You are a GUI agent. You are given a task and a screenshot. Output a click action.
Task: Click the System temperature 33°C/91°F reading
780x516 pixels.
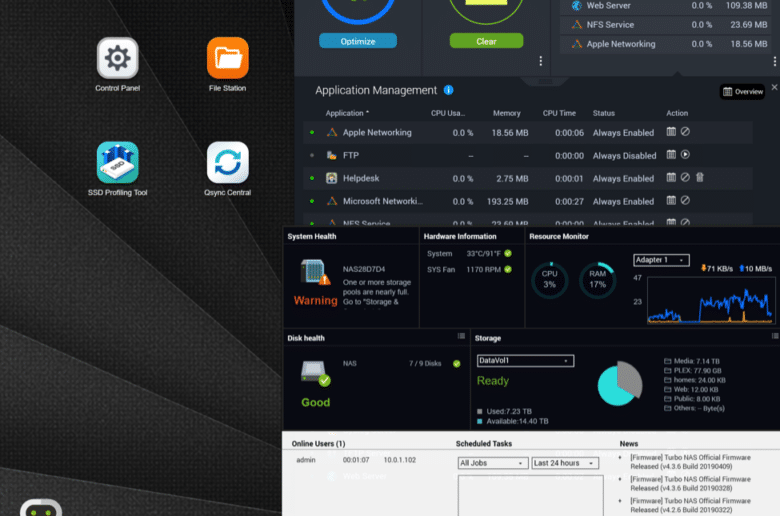coord(483,253)
